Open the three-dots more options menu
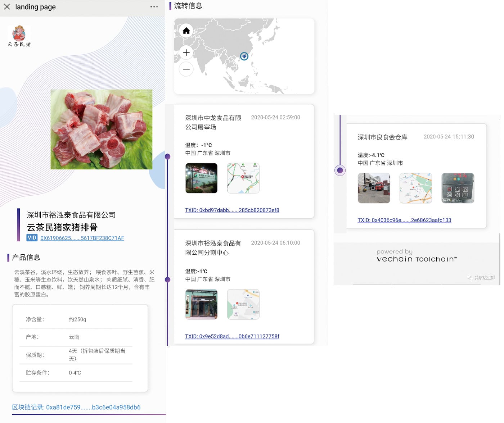 [154, 7]
